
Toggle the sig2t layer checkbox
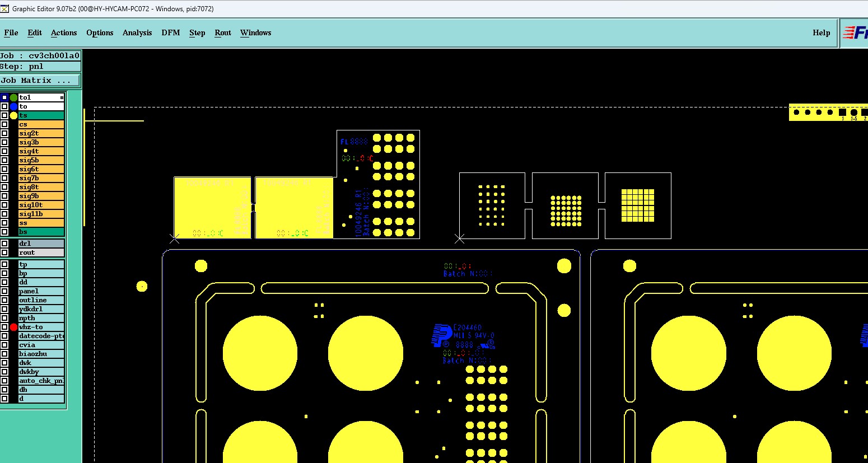(x=4, y=133)
